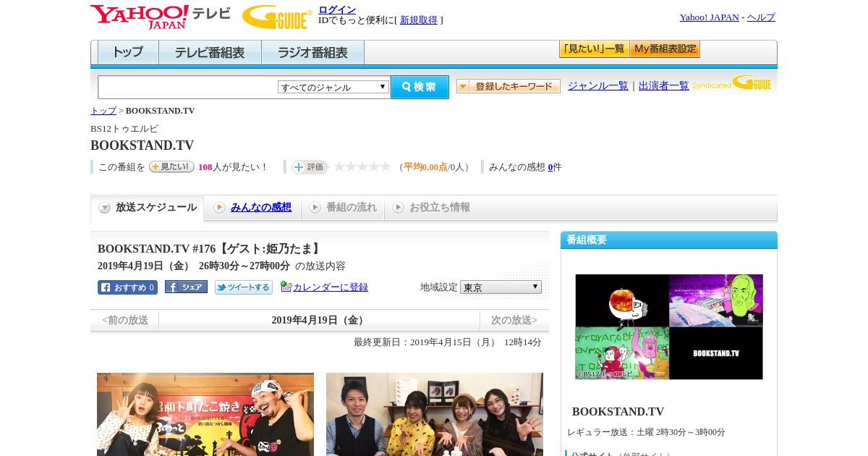
Task: Open the たこ焼き shop program photo
Action: [x=205, y=414]
